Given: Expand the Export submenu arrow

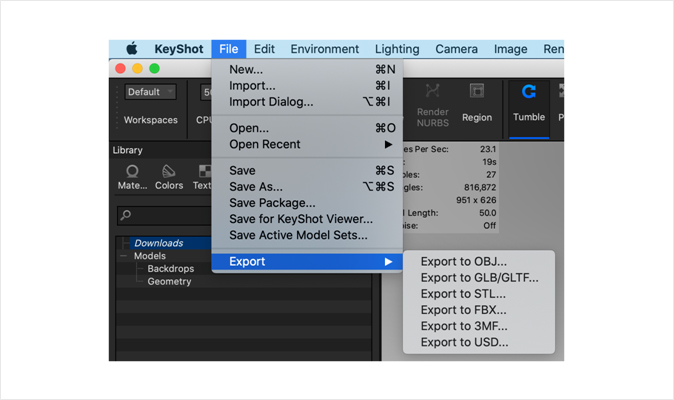Looking at the screenshot, I should tap(388, 262).
